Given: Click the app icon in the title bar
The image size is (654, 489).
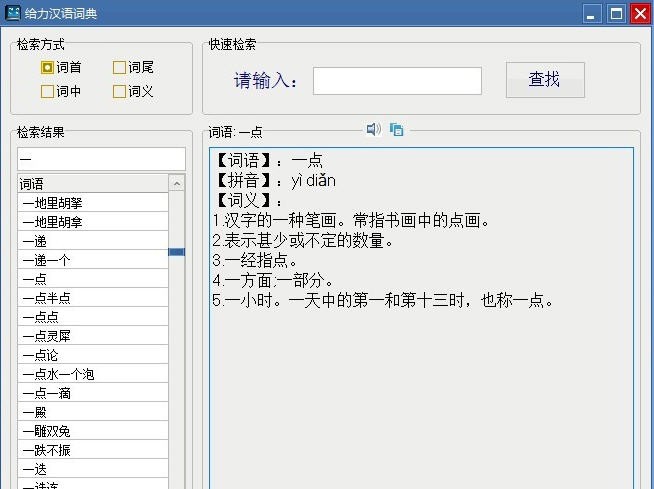Looking at the screenshot, I should [x=13, y=13].
